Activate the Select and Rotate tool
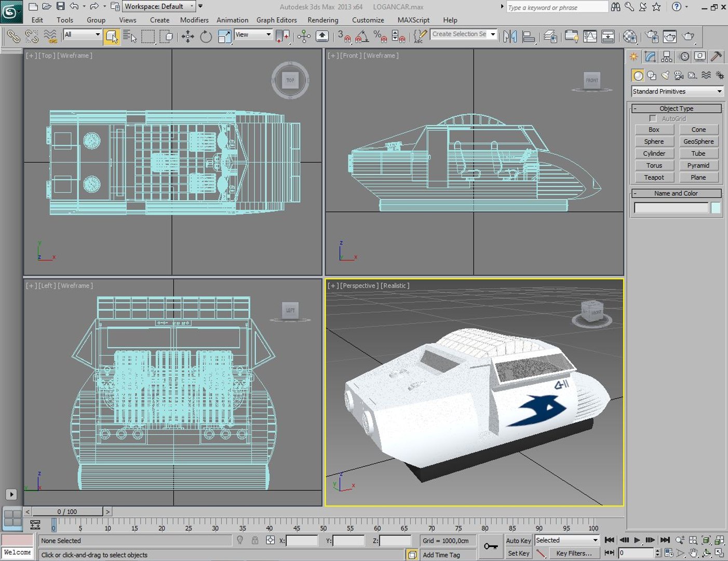The width and height of the screenshot is (728, 561). 206,36
